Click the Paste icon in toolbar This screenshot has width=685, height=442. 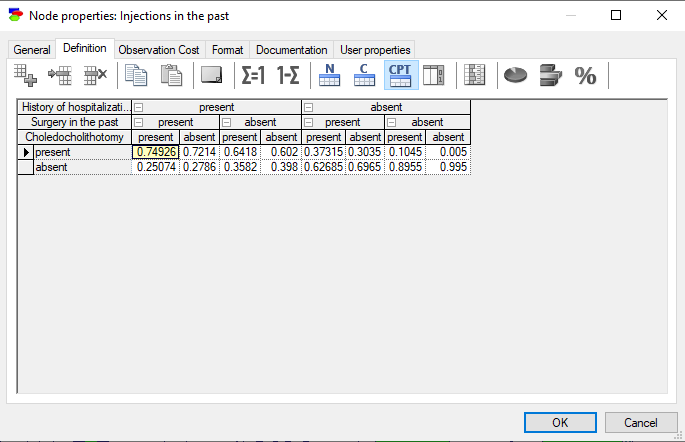[x=171, y=75]
